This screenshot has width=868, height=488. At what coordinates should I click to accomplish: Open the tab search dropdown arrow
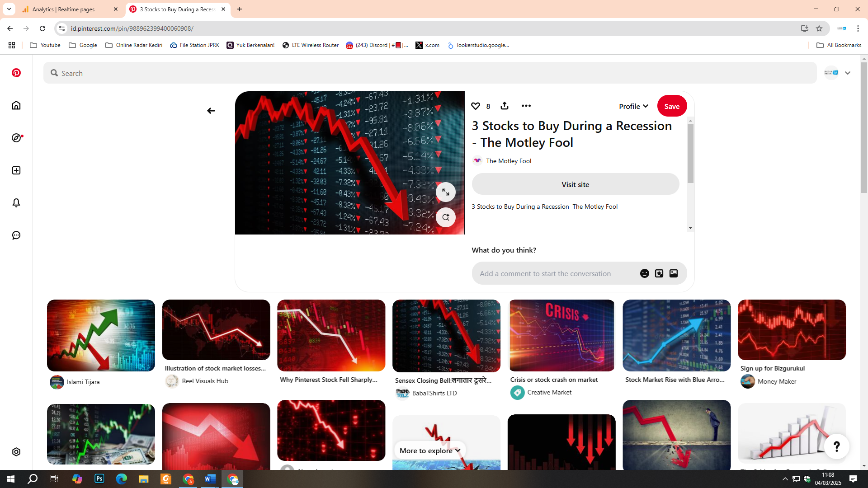pyautogui.click(x=9, y=9)
